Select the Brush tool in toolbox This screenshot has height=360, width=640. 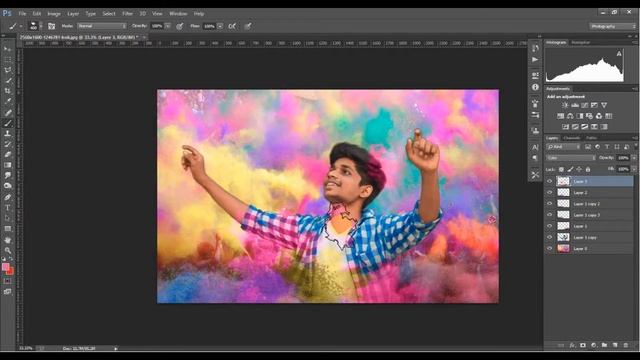coord(7,123)
